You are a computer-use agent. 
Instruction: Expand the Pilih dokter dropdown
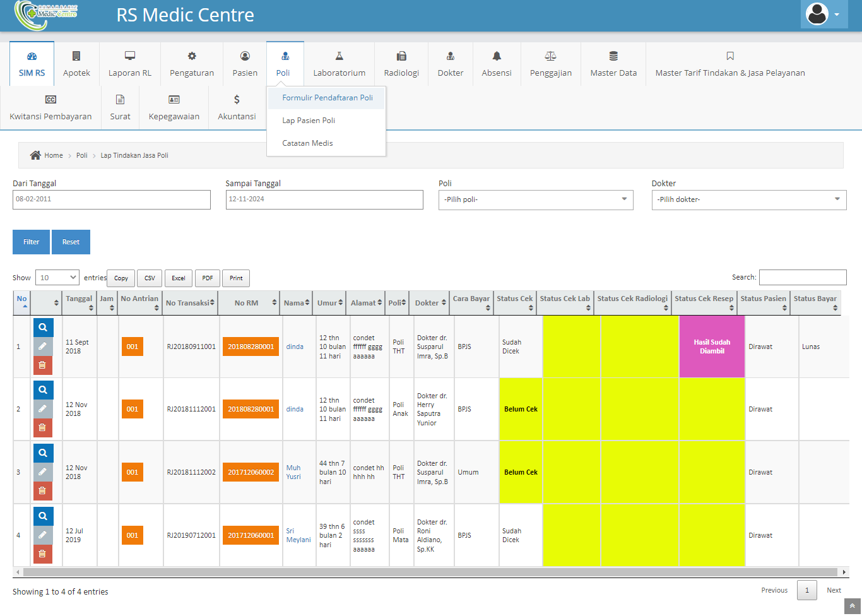pos(748,199)
